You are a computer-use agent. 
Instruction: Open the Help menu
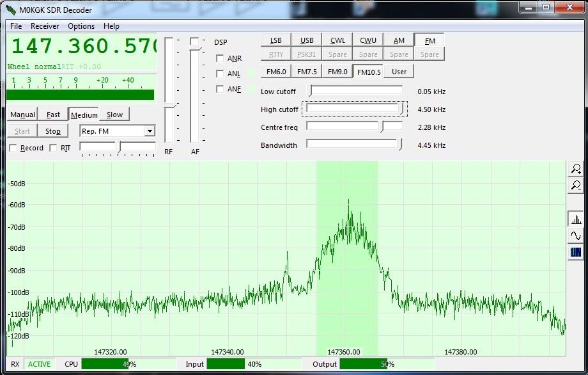(x=111, y=26)
